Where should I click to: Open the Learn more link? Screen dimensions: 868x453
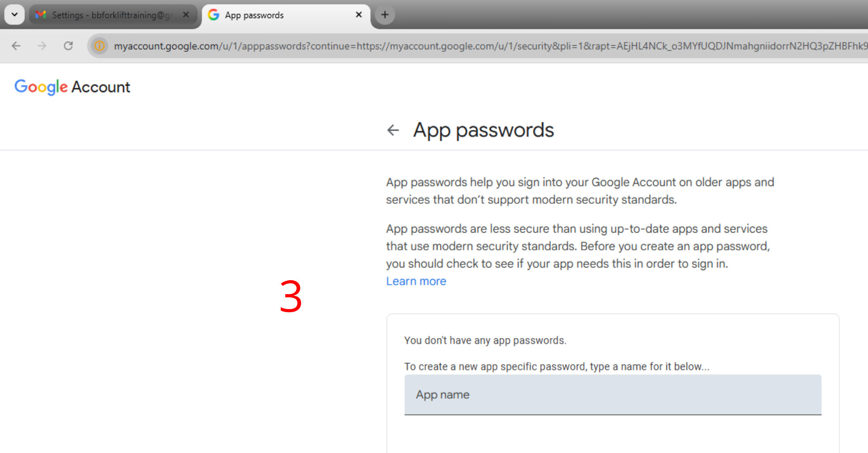416,281
